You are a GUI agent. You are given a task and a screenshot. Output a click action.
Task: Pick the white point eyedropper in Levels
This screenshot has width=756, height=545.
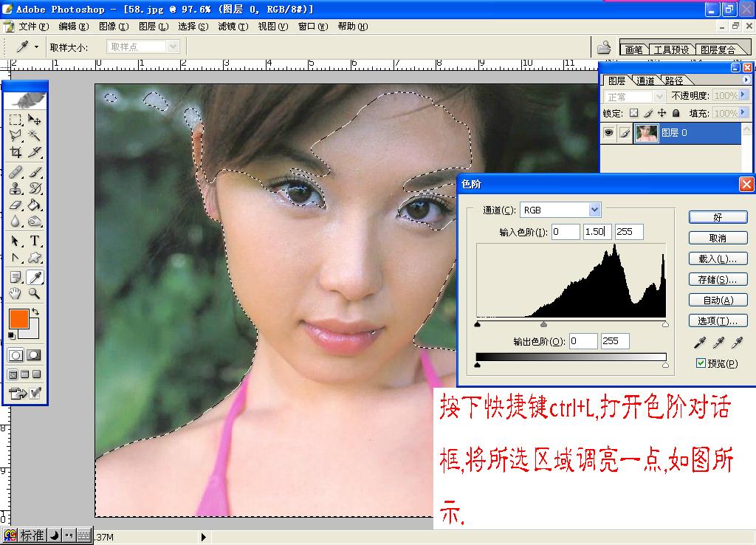738,343
